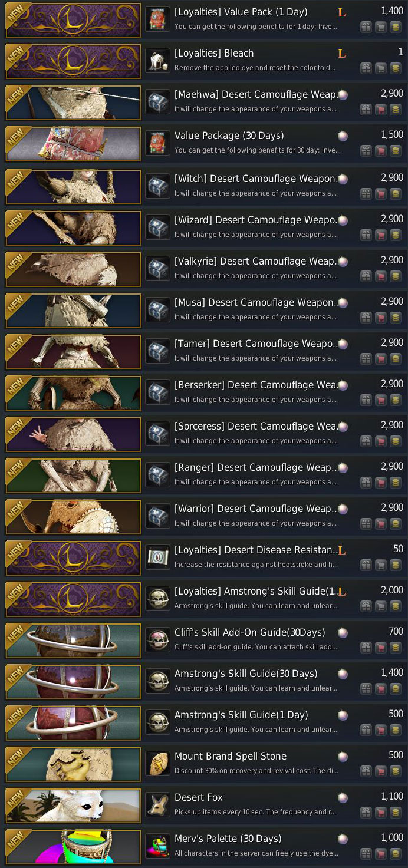Add Amstrong's Skill Guide (30 Days) to cart
This screenshot has width=408, height=868.
tap(381, 688)
